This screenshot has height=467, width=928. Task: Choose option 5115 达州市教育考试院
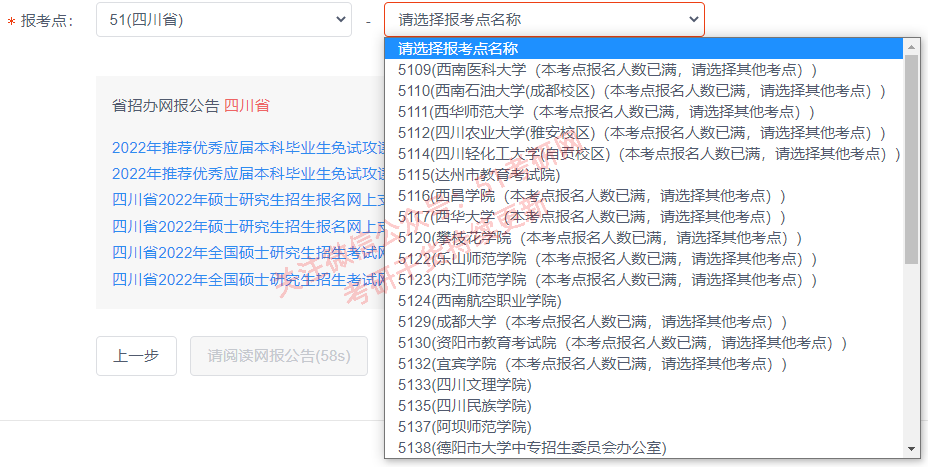pyautogui.click(x=644, y=175)
